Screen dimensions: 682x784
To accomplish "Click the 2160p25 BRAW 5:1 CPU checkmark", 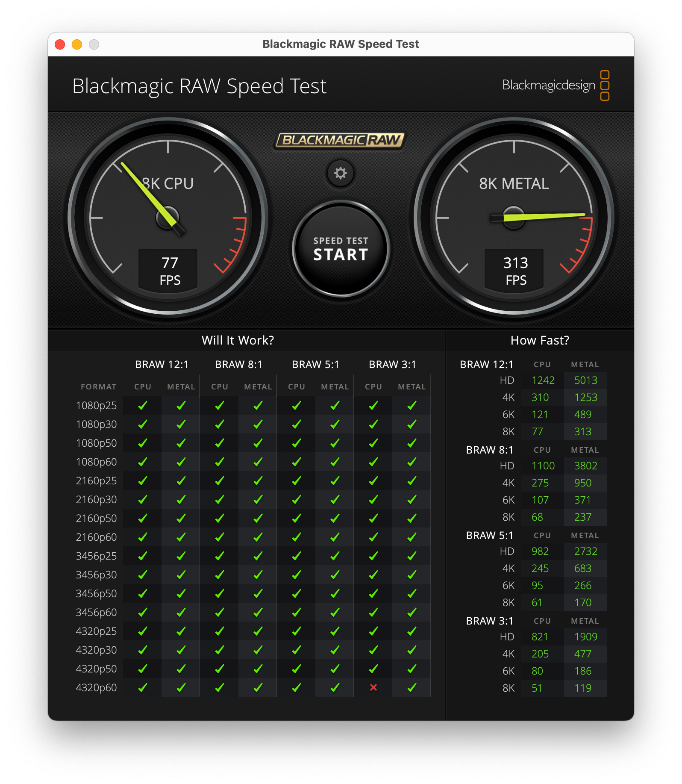I will [297, 480].
